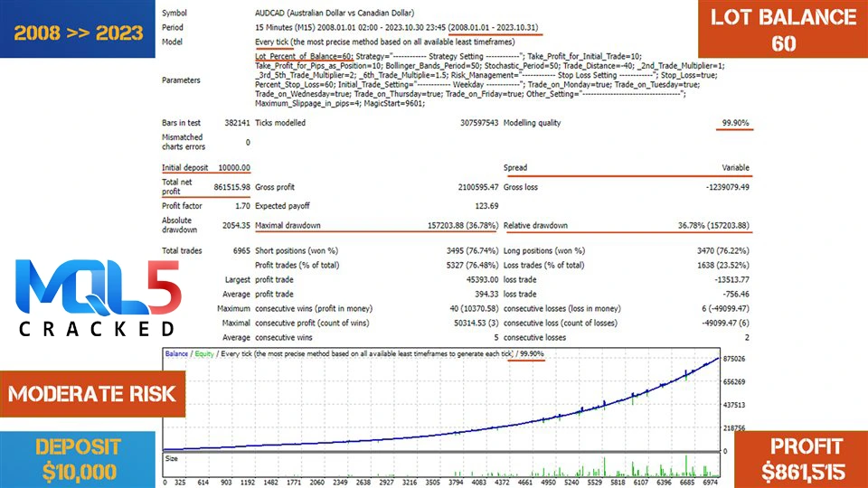Viewport: 868px width, 488px height.
Task: Click the Loss trades value 1638 (23.52%)
Action: click(723, 265)
